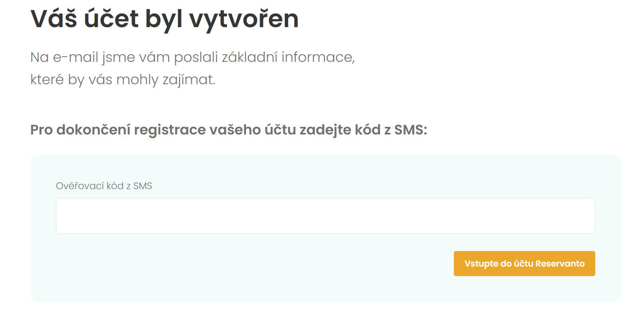Image resolution: width=644 pixels, height=320 pixels.
Task: Click the 'Ověřovací kód z SMS' label
Action: coord(104,186)
